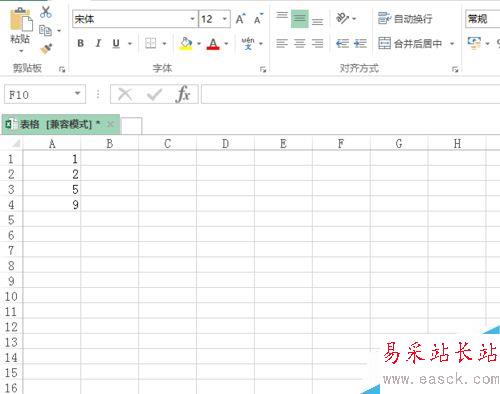Viewport: 500px width, 394px height.
Task: Align text left
Action: 282,43
